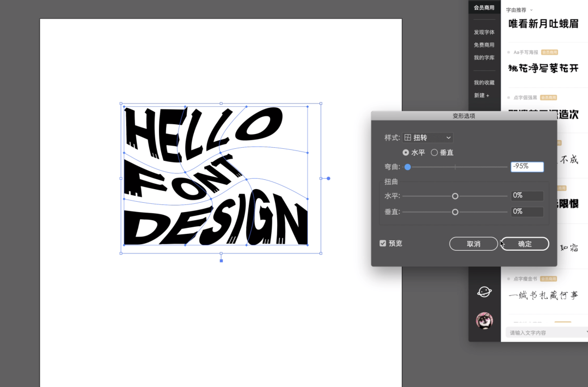Toggle the 预览 preview checkbox

pyautogui.click(x=383, y=243)
